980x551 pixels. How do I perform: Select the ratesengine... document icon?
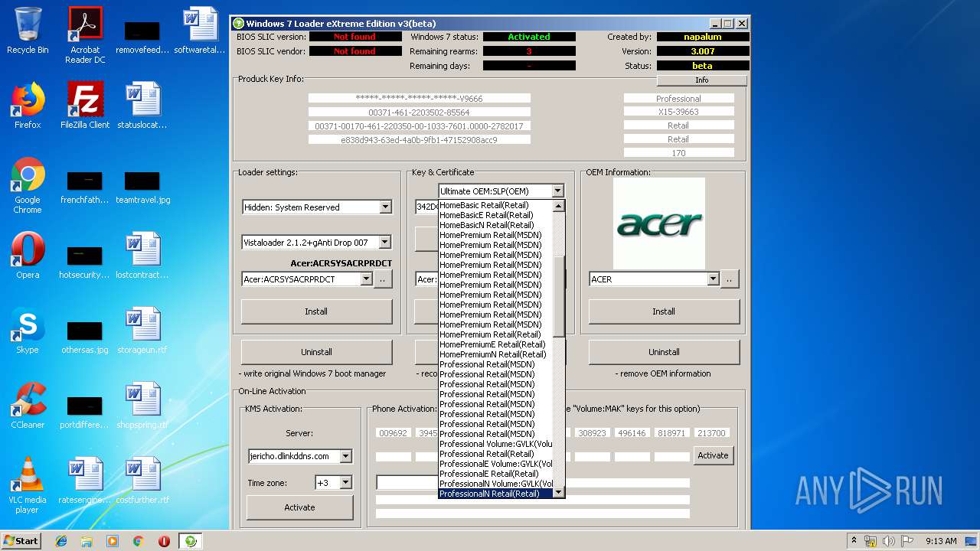click(x=85, y=481)
